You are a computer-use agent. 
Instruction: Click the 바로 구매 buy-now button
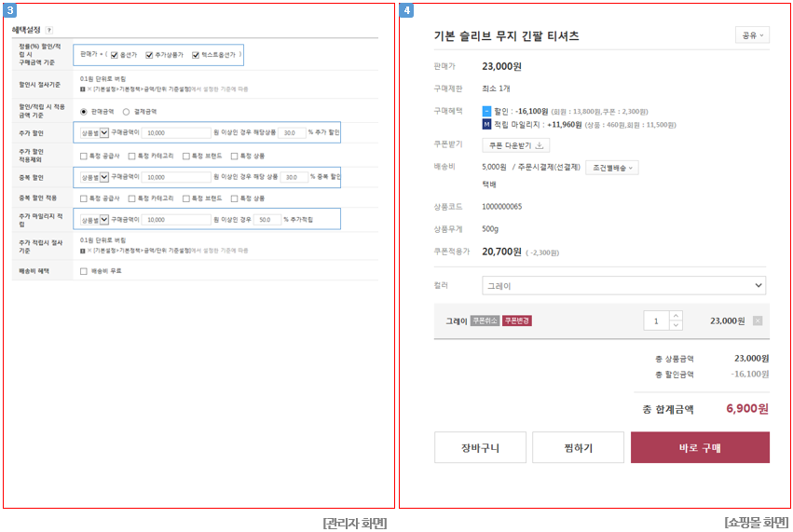coord(700,447)
